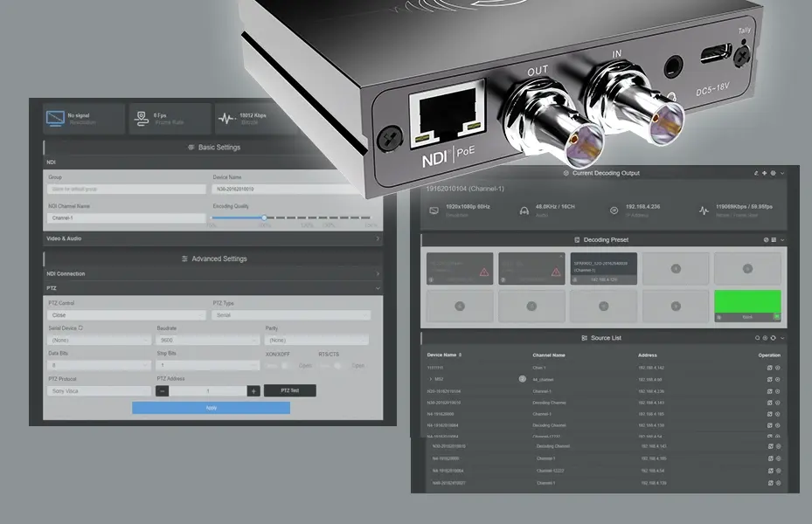Close preset 2 with its small x
The image size is (812, 524).
pyautogui.click(x=561, y=256)
